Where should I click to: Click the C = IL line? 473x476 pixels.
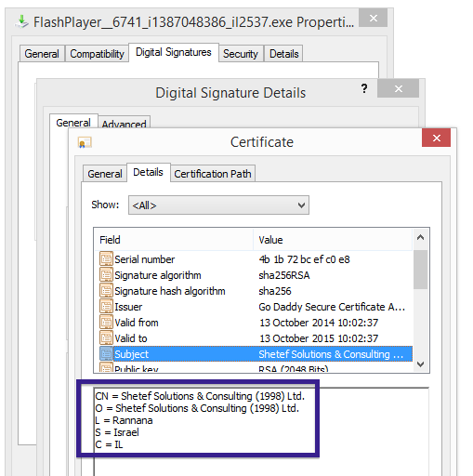coord(109,444)
